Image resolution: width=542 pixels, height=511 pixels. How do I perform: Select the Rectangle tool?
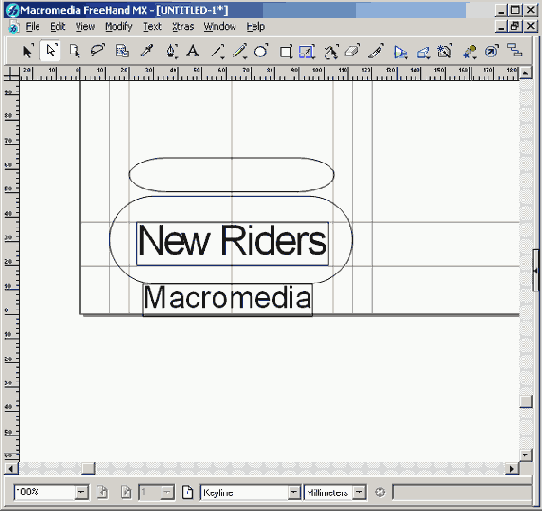(x=286, y=51)
